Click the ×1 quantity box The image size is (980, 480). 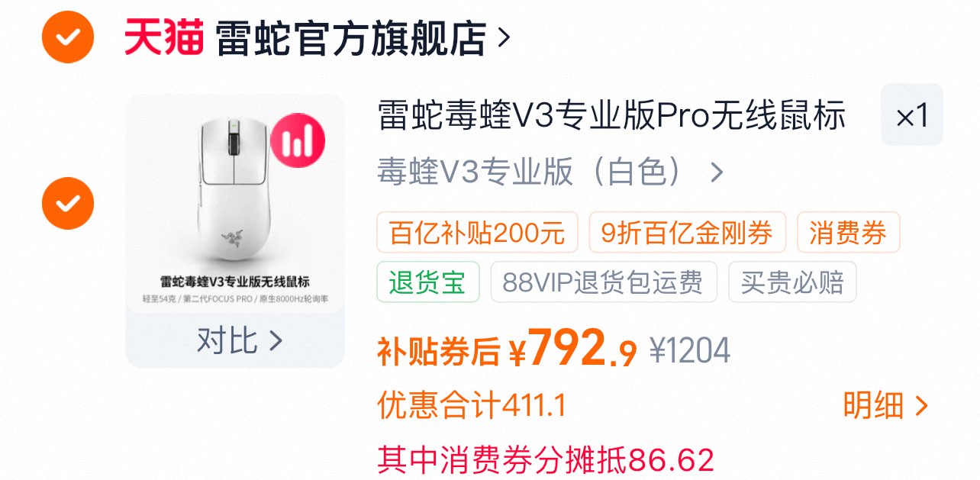point(912,114)
